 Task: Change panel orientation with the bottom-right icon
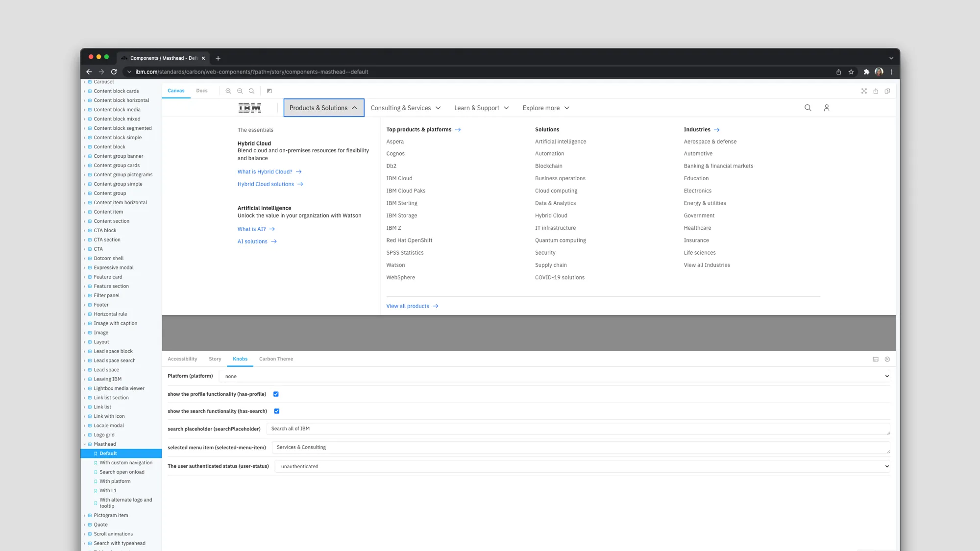[876, 359]
